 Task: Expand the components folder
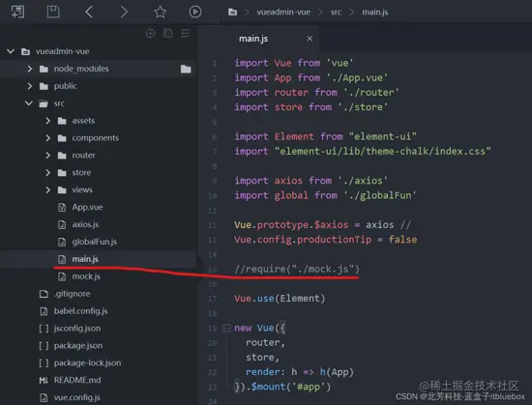coord(47,138)
